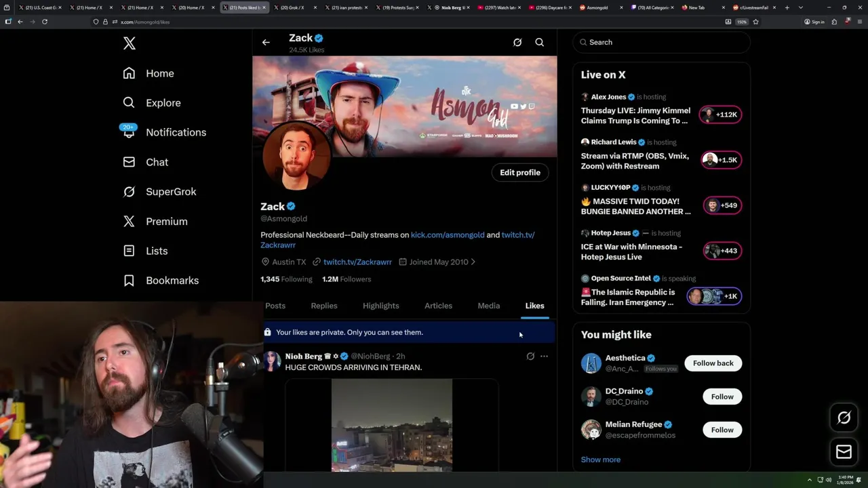Join Richard Lewis stream with +1.5K badge

click(721, 160)
